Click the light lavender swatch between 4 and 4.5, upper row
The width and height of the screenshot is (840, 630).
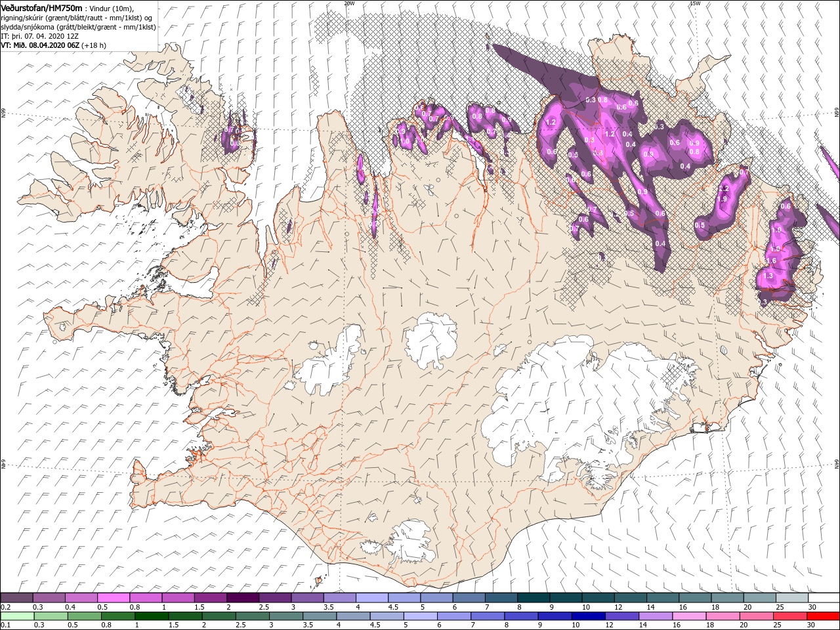click(373, 598)
